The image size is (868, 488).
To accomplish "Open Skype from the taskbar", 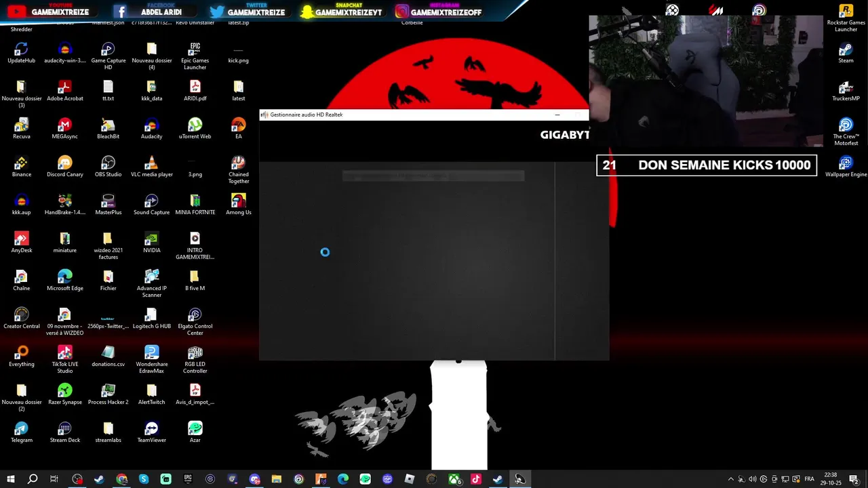I will 144,479.
